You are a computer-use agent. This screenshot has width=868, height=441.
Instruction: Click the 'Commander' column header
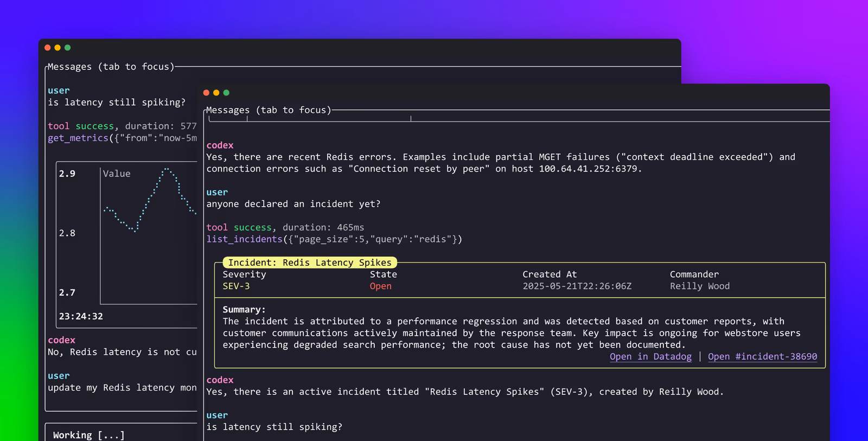point(694,274)
